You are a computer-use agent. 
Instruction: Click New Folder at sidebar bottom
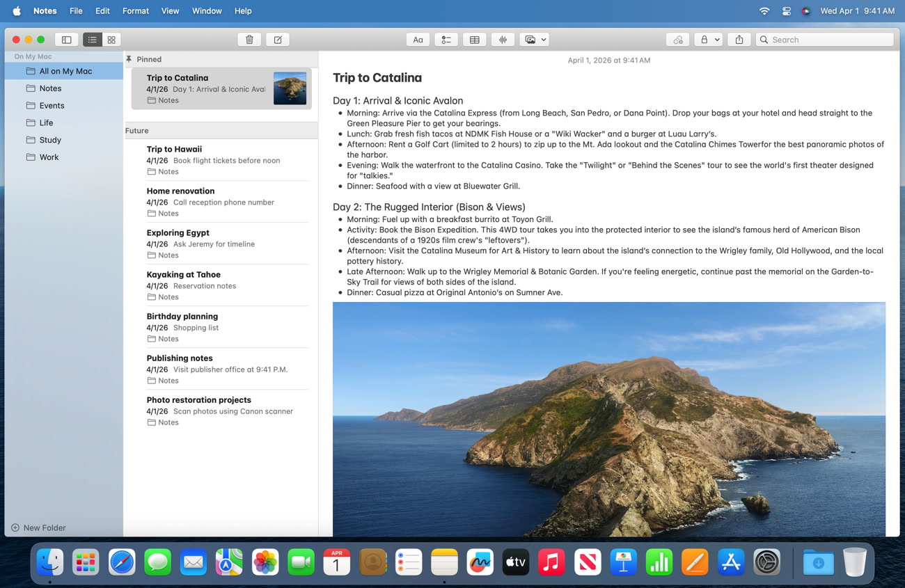pos(39,527)
